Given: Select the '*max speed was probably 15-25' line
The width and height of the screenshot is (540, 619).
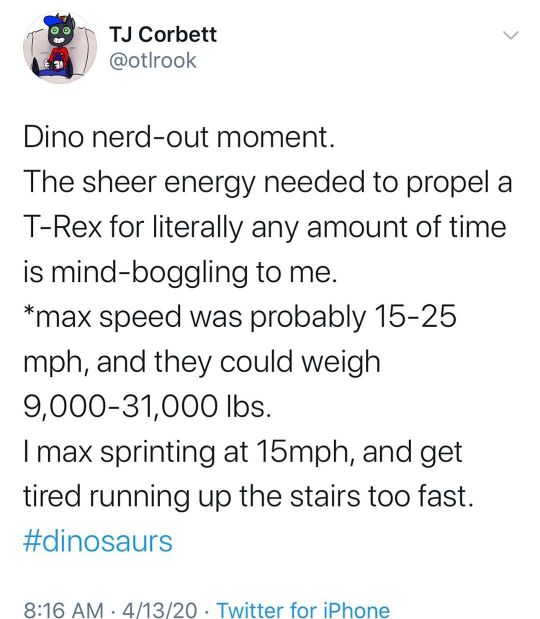Looking at the screenshot, I should (x=240, y=317).
